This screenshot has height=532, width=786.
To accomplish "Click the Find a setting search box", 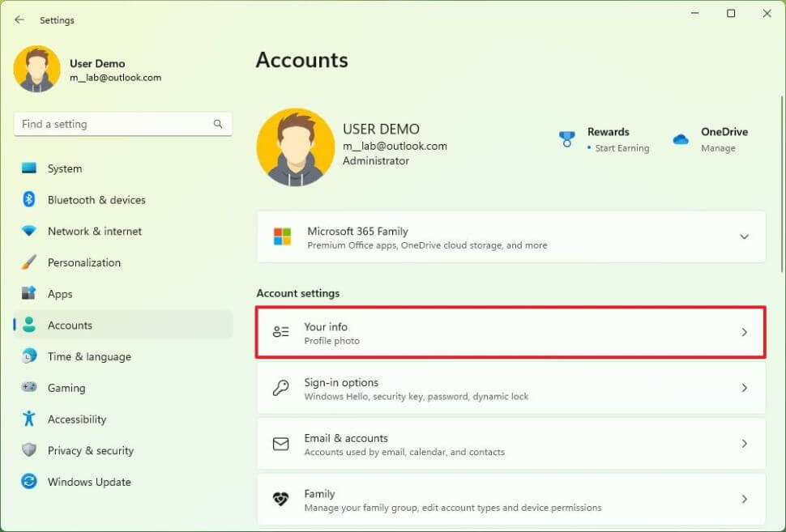I will click(x=122, y=124).
